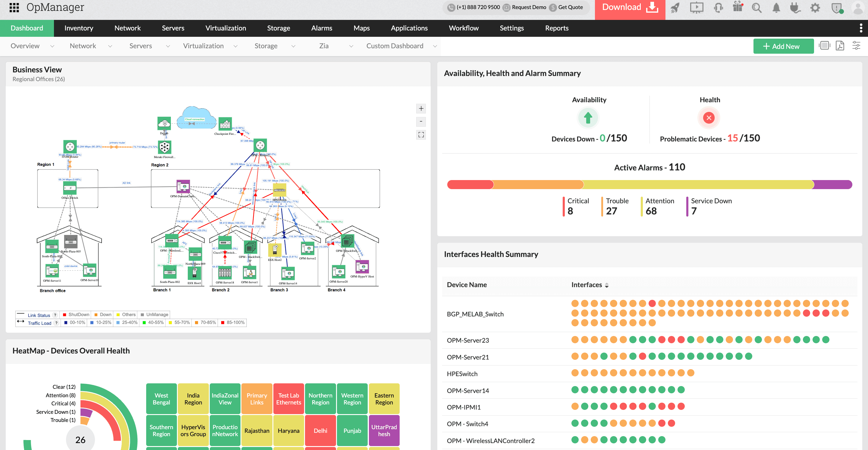Open the apps grid icon
The image size is (868, 450).
(x=14, y=8)
